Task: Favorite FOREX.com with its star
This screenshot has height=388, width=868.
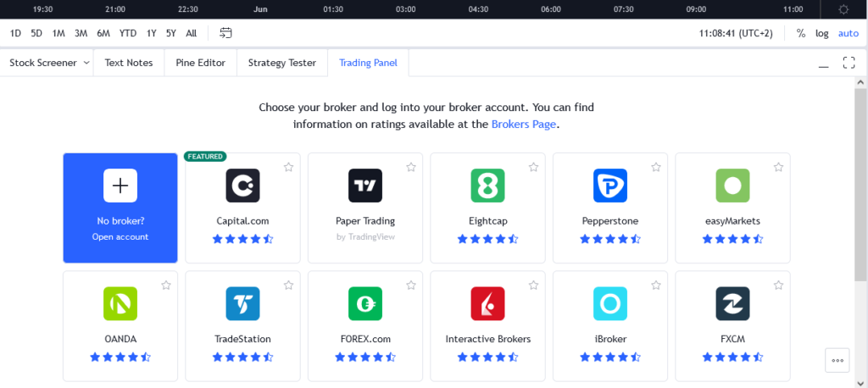Action: coord(411,285)
